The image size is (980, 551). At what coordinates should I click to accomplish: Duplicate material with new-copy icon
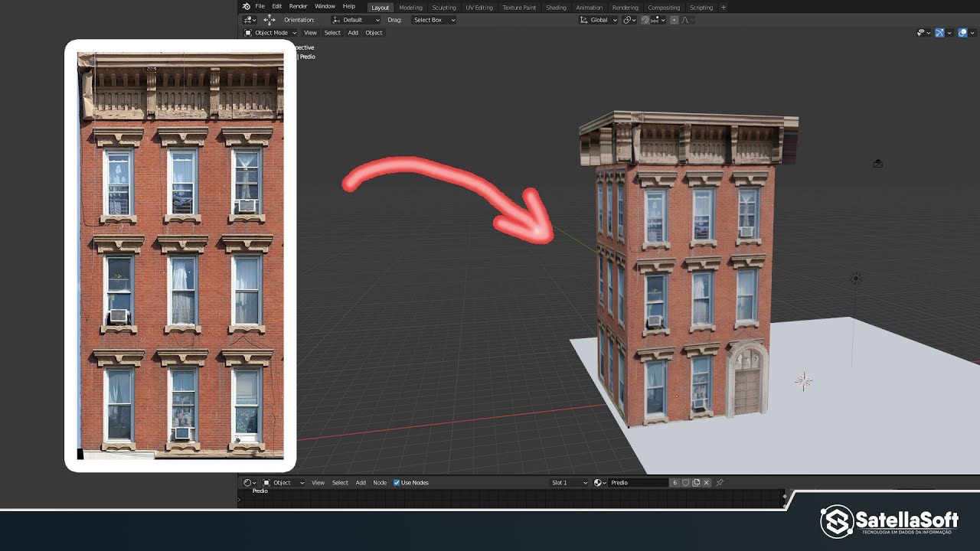click(696, 483)
